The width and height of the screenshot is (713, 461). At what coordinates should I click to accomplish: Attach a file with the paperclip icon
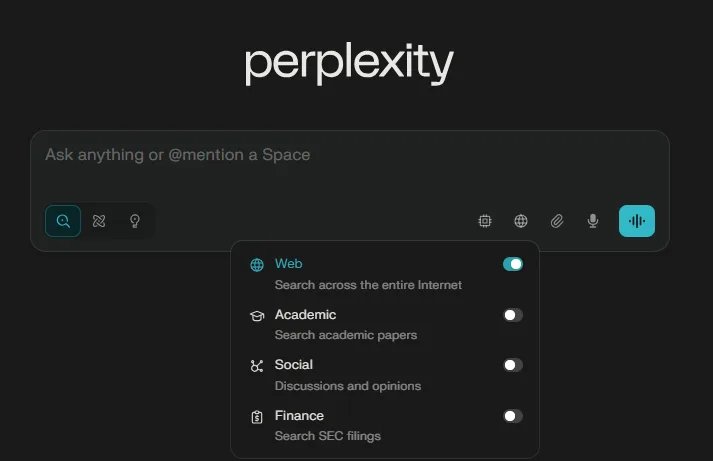[557, 221]
